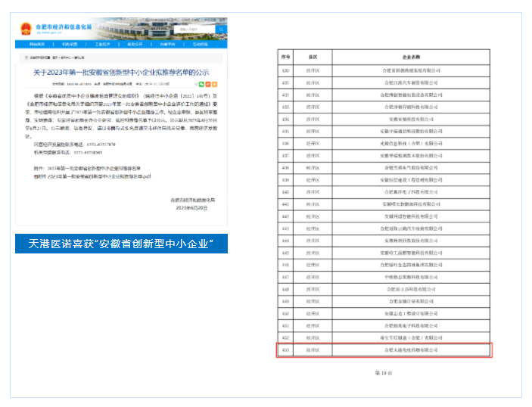532x407 pixels.
Task: Click the search keyword input box
Action: click(194, 30)
